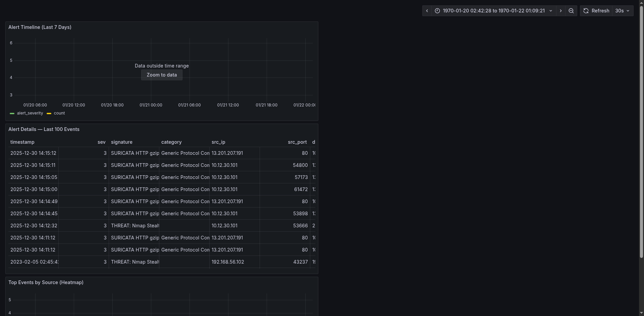Click src_port value 53898
The image size is (644, 316).
(300, 214)
